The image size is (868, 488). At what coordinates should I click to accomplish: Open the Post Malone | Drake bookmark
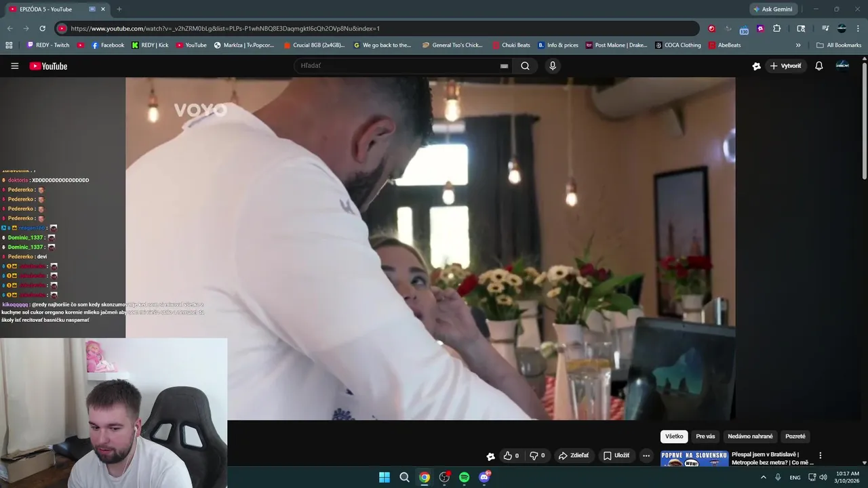coord(616,45)
